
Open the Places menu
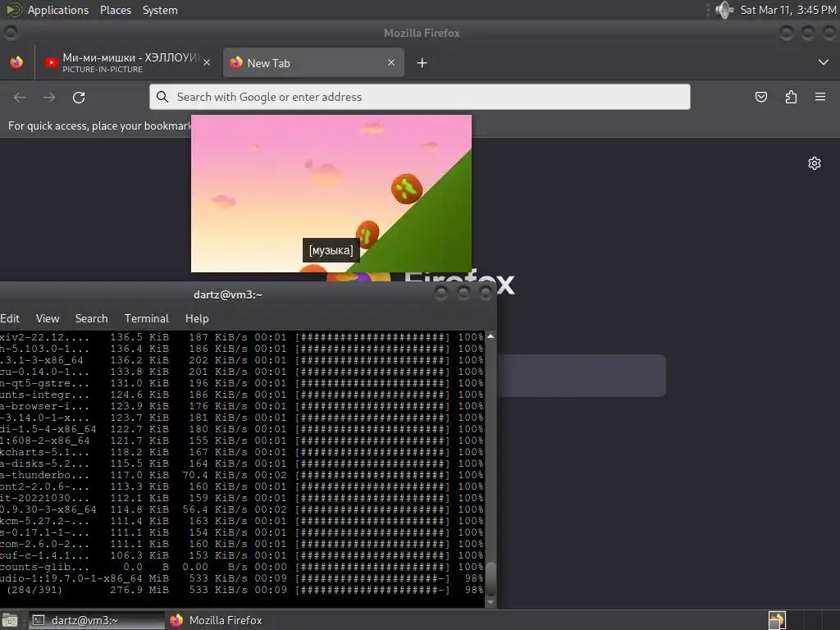[115, 10]
